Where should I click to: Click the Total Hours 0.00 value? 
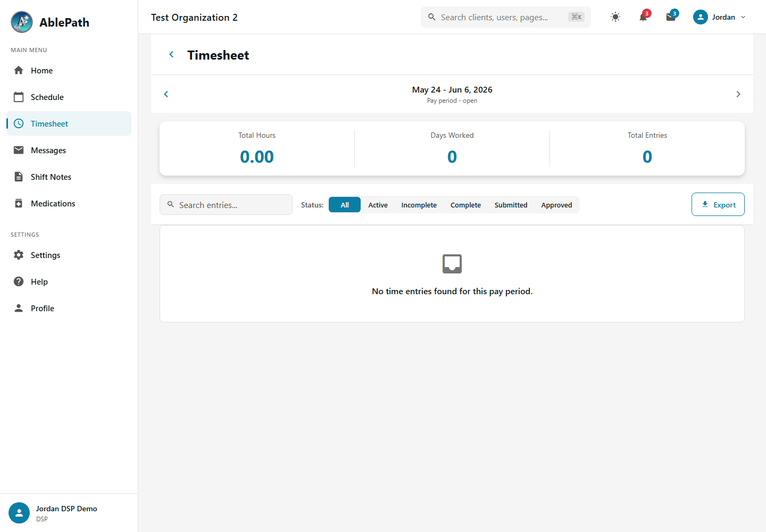257,156
